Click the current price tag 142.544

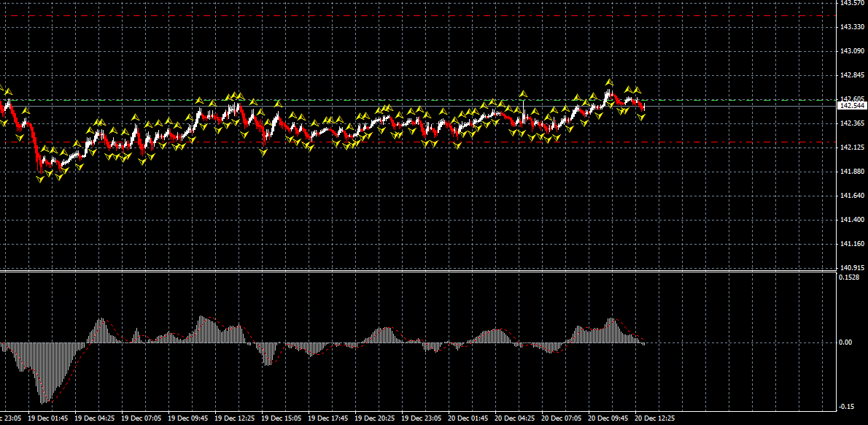(853, 105)
